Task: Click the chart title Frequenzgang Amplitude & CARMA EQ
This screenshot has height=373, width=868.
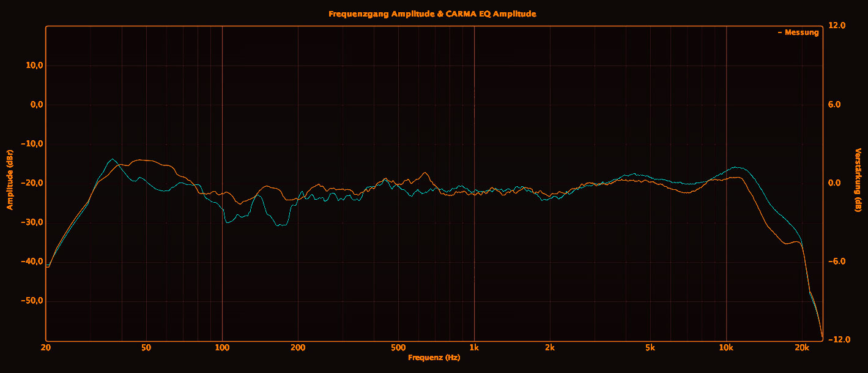Action: pos(432,13)
